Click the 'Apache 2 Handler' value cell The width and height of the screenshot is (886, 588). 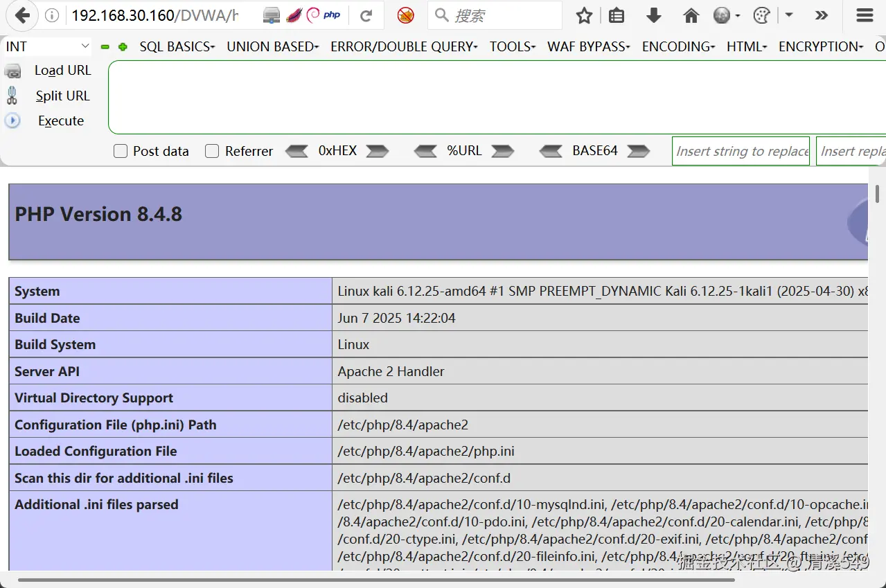coord(600,371)
